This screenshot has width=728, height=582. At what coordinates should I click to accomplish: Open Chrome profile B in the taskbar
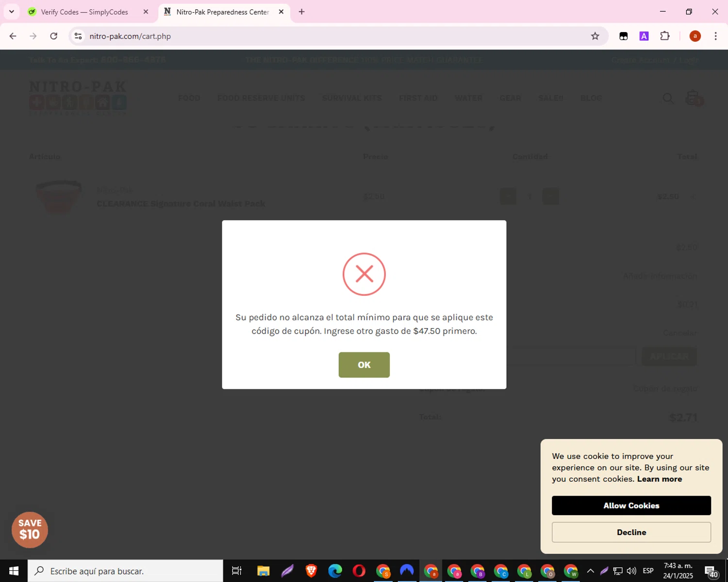click(x=478, y=571)
